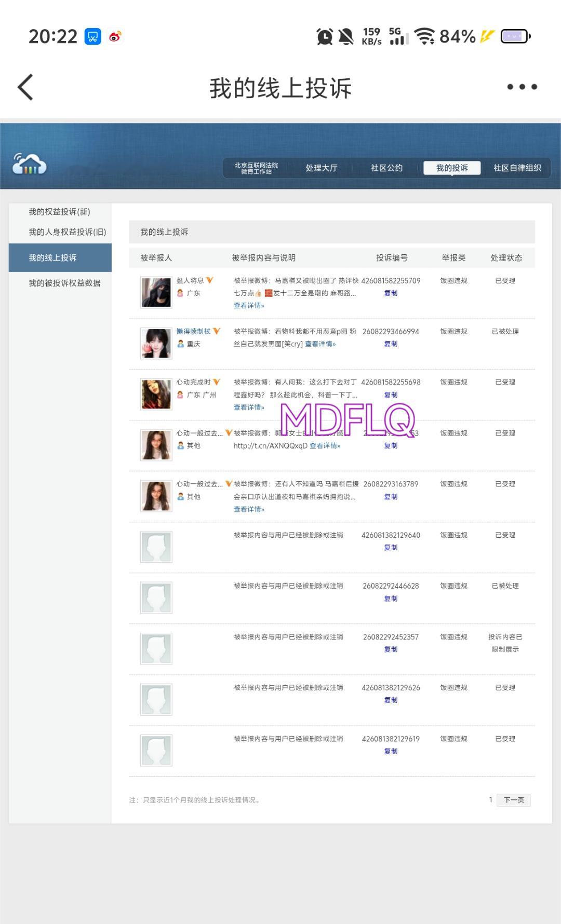
Task: Copy complaint number 426081382129626
Action: (x=391, y=700)
